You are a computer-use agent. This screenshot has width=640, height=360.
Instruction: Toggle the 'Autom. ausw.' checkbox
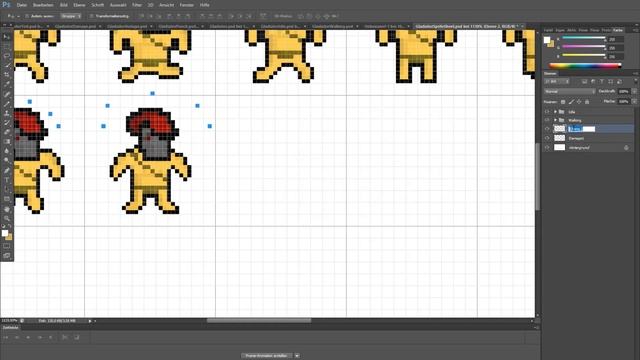(x=27, y=16)
